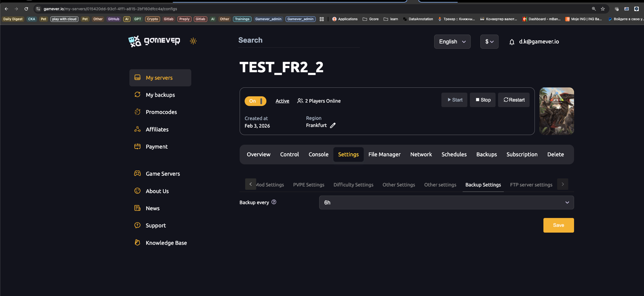The image size is (644, 296).
Task: Switch to the Overview tab
Action: click(259, 154)
